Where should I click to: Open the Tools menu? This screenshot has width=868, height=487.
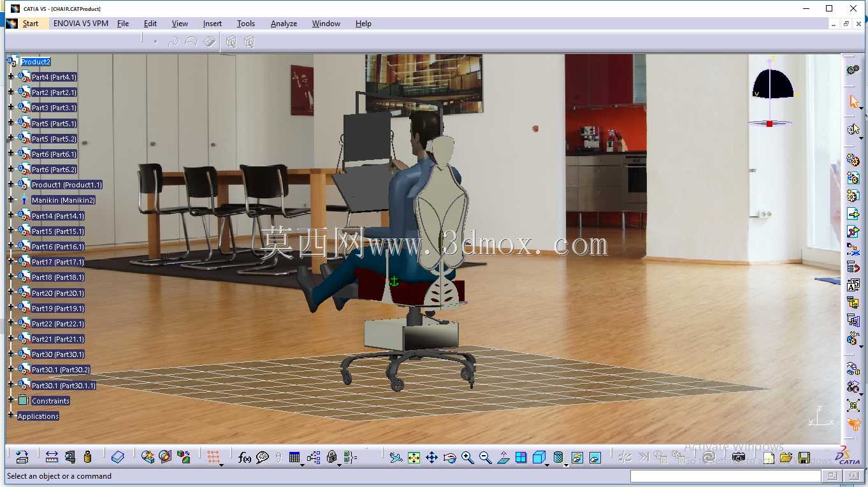[246, 24]
